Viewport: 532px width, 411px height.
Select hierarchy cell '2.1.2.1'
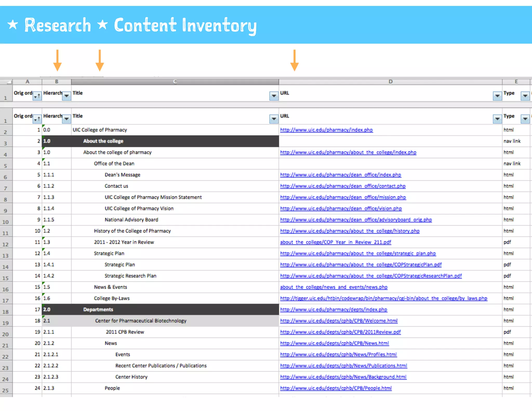(57, 355)
